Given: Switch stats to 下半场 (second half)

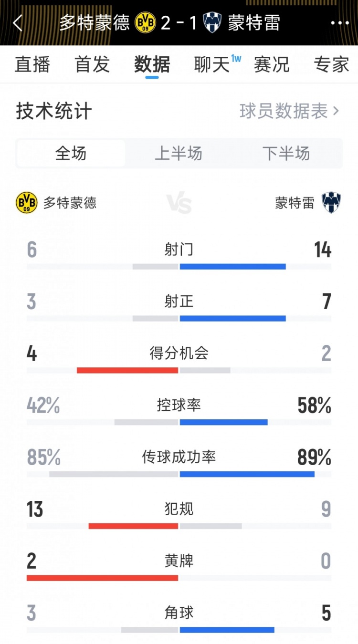Looking at the screenshot, I should 287,153.
